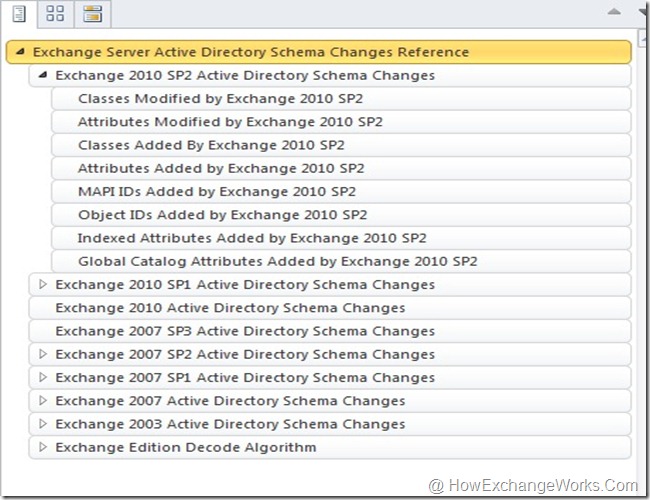Expand Exchange 2007 Active Directory Schema Changes

pos(42,400)
